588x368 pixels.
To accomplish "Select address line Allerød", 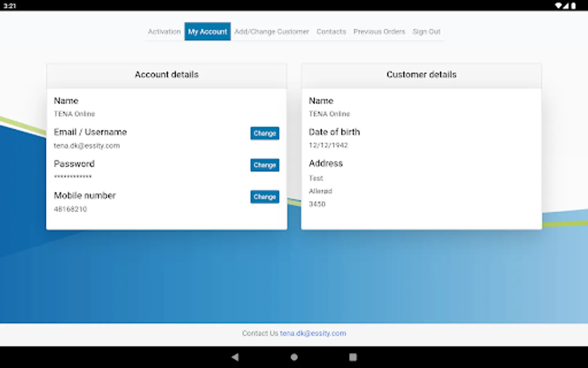I will click(x=321, y=191).
